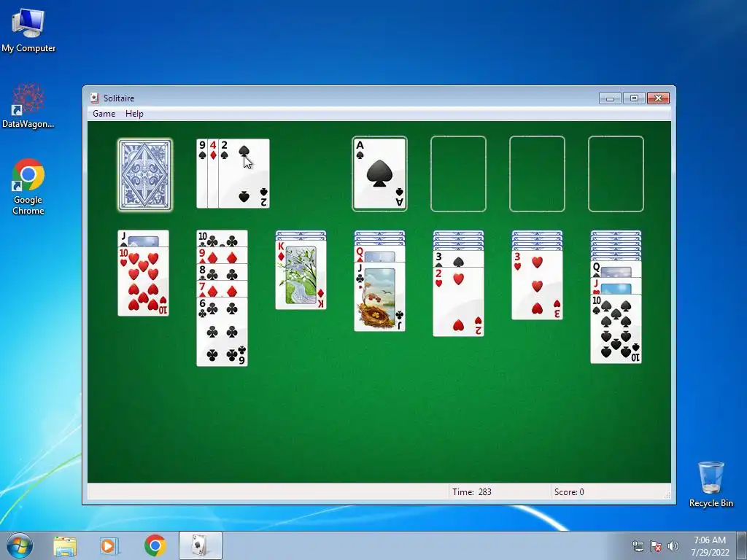Select the 7 of diamonds card

coord(222,289)
